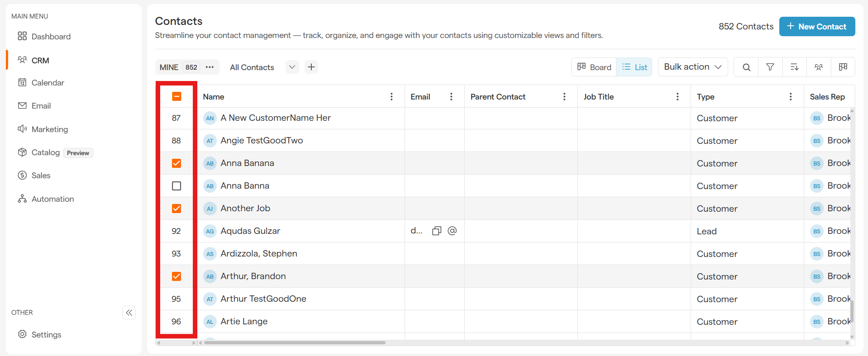The width and height of the screenshot is (868, 356).
Task: Click the @ email icon for Aqudas Gulzar
Action: pyautogui.click(x=452, y=231)
